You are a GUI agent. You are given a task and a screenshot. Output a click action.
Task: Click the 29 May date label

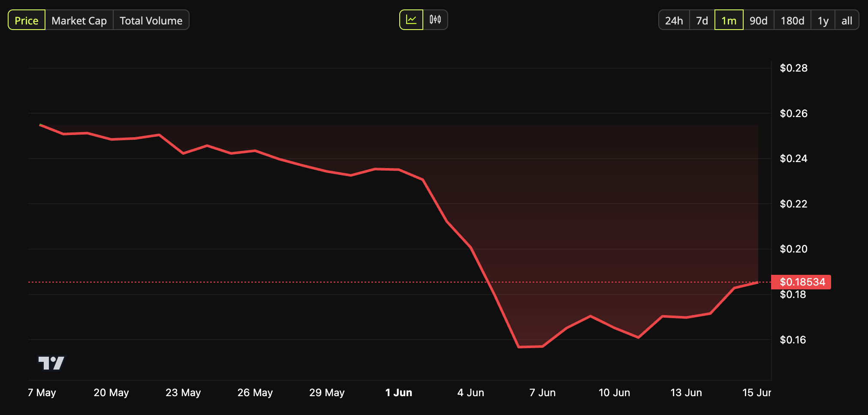click(327, 393)
